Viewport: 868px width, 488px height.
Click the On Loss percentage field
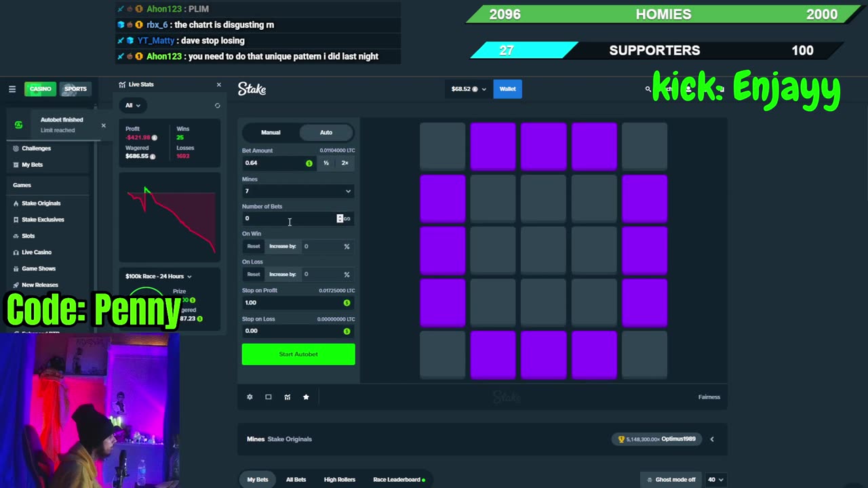[x=327, y=274]
